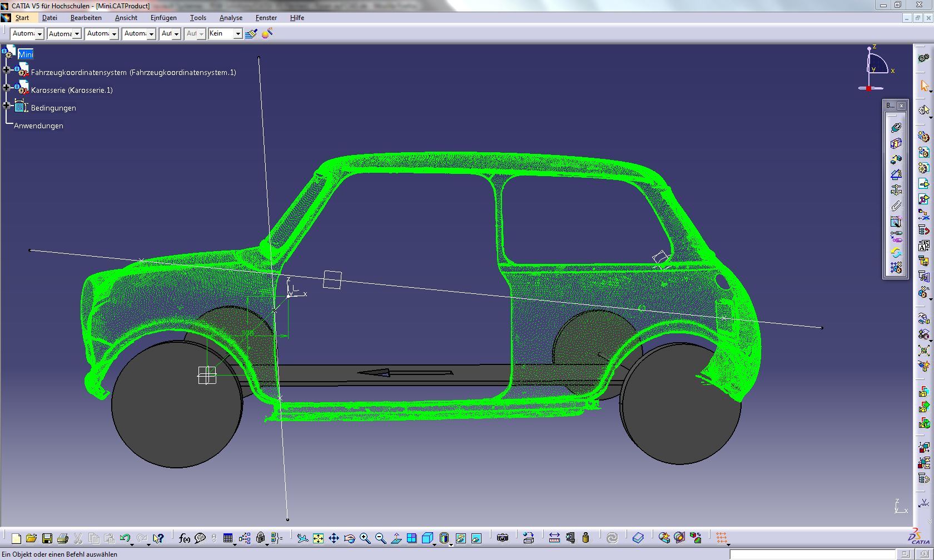
Task: Click the Fly Mode airplane icon
Action: [x=302, y=538]
